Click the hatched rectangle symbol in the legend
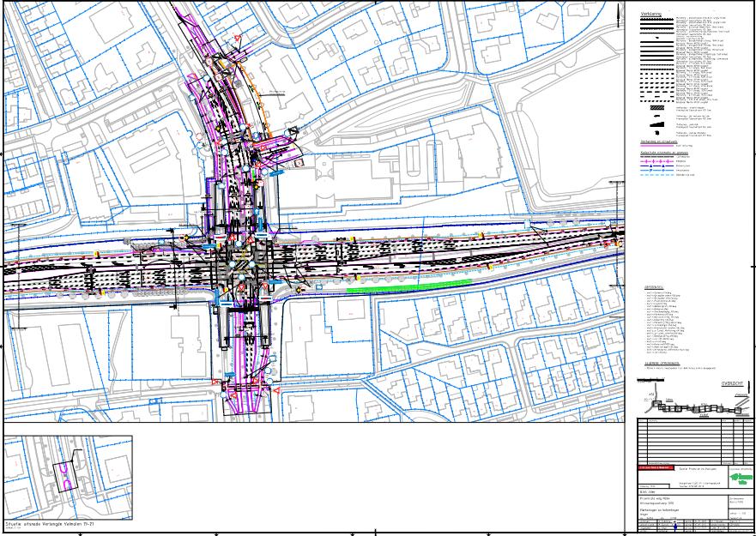The width and height of the screenshot is (756, 536). (656, 108)
